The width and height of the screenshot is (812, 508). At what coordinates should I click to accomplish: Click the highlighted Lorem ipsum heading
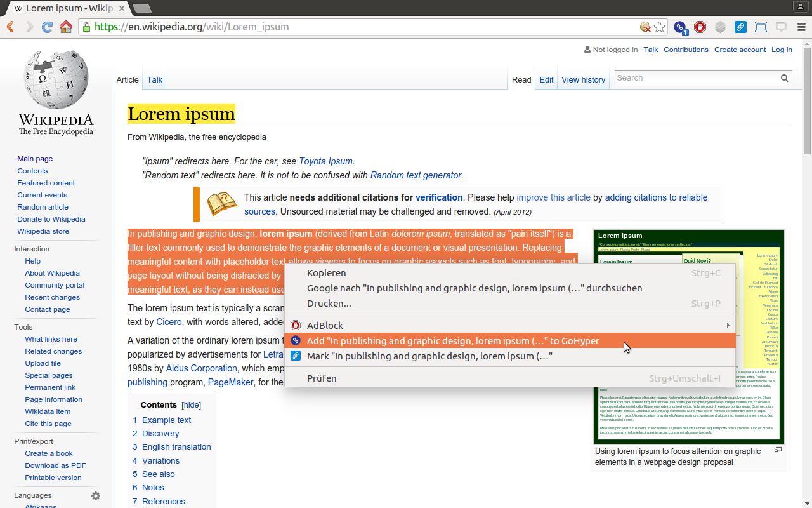tap(181, 114)
